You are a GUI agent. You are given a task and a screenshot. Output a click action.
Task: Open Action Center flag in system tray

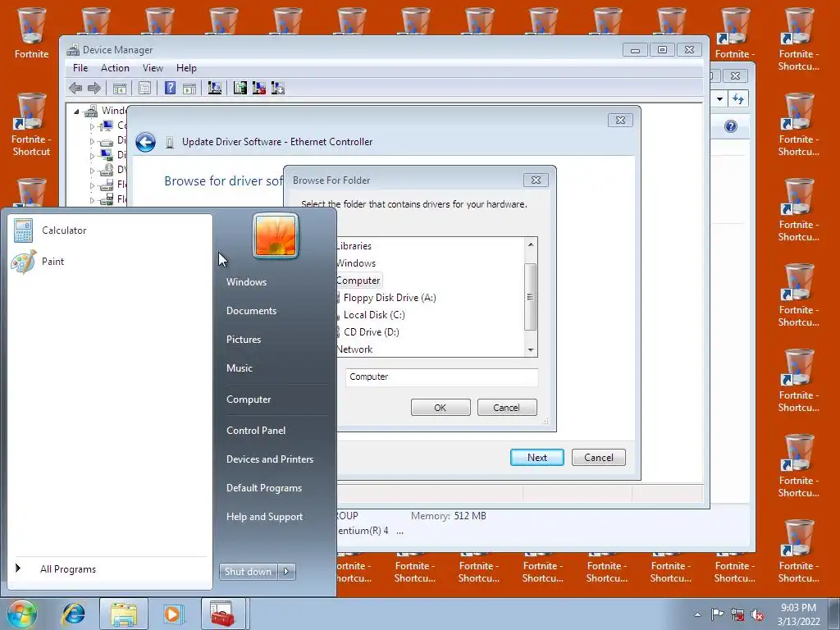[717, 614]
